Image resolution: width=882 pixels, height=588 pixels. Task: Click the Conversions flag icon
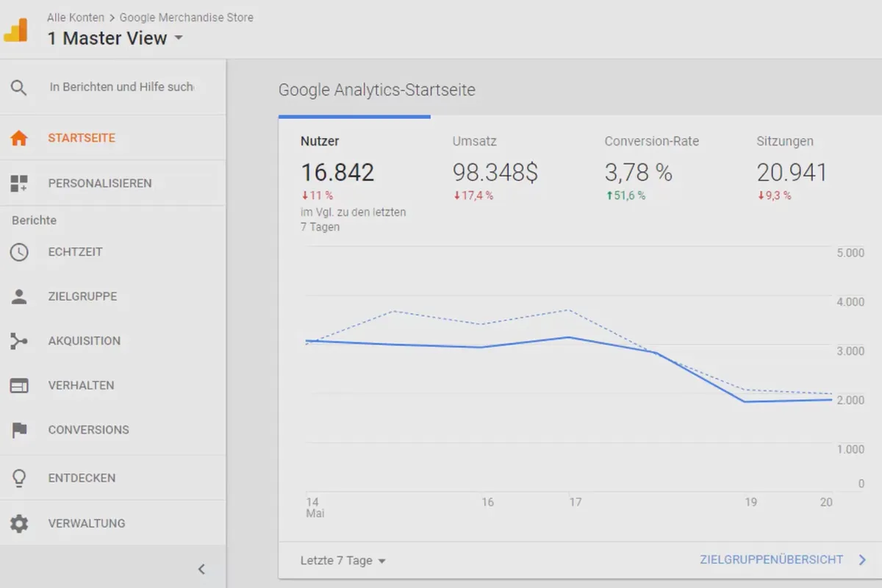click(19, 430)
